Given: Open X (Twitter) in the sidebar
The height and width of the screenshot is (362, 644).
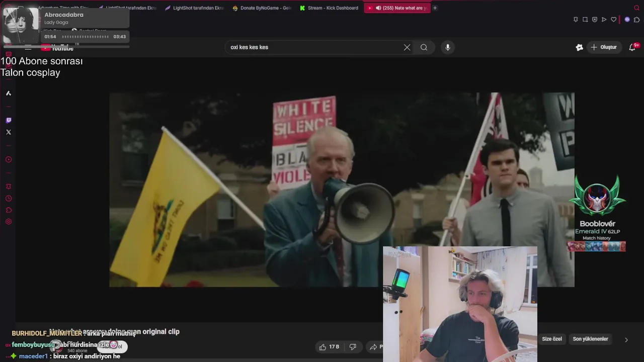Looking at the screenshot, I should pyautogui.click(x=9, y=132).
